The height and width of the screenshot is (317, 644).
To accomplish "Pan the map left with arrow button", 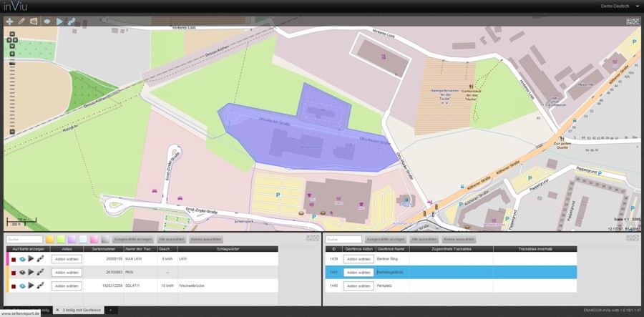I will click(x=9, y=40).
